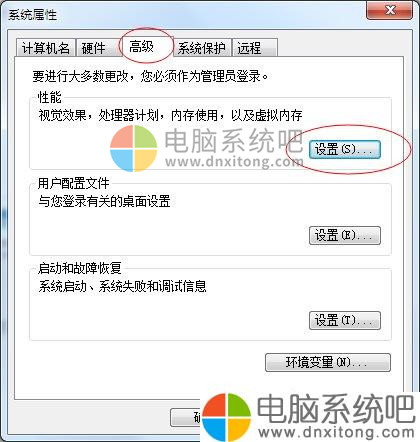Viewport: 420px width, 442px height.
Task: Click bottom watermark www.dnxitong.com text
Action: tap(336, 432)
